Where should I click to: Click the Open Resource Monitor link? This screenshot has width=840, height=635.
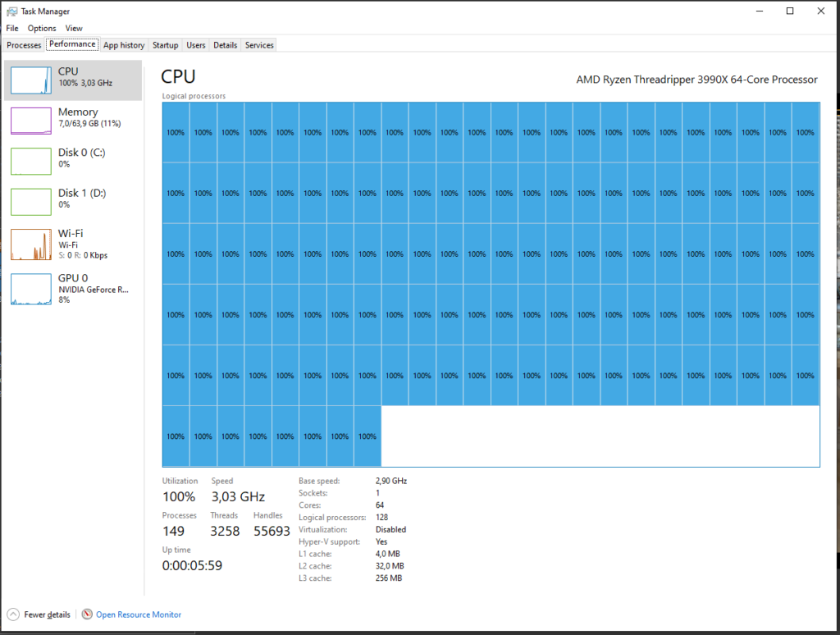(x=139, y=614)
